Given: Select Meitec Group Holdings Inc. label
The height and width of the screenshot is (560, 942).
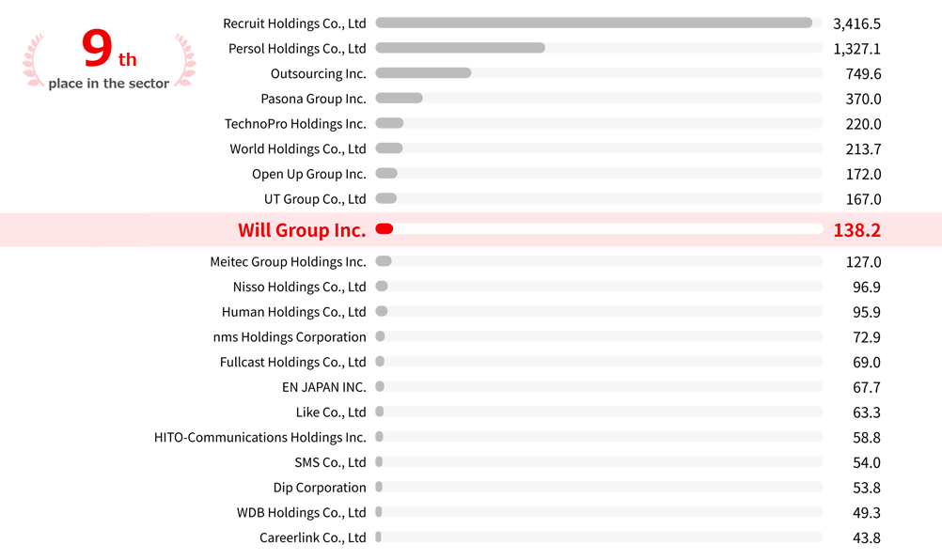Looking at the screenshot, I should pos(289,262).
